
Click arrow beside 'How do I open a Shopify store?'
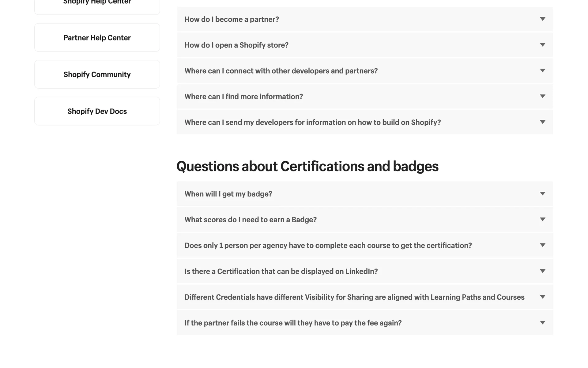542,45
